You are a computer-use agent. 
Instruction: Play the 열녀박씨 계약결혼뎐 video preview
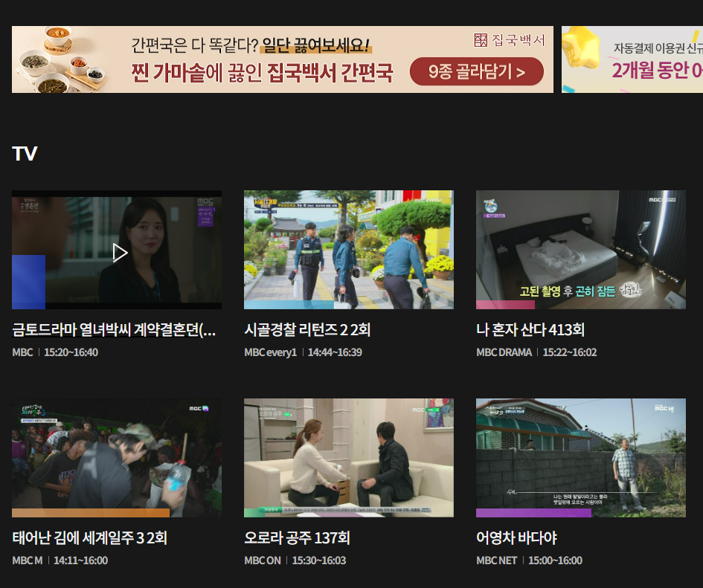120,253
